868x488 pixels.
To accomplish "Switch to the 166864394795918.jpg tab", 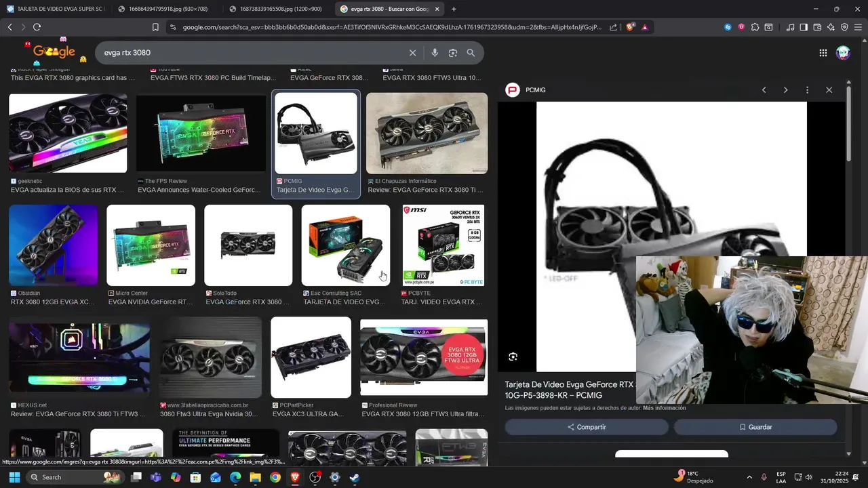I will click(x=165, y=9).
